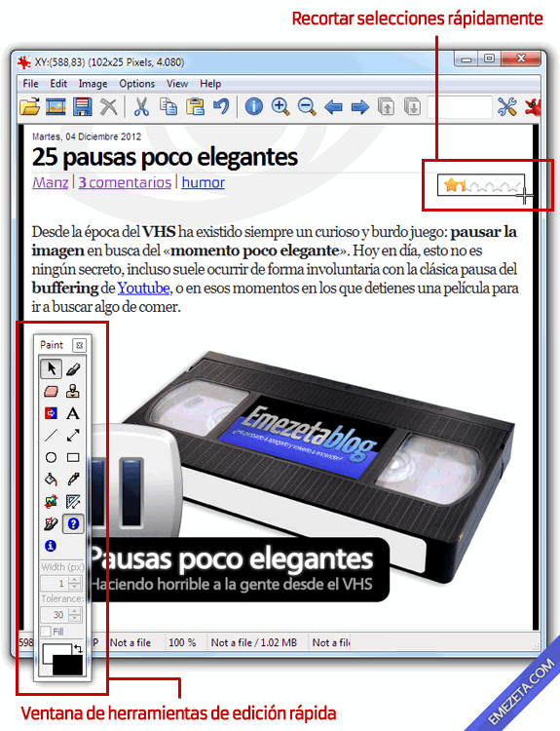Image resolution: width=560 pixels, height=731 pixels.
Task: Open a file with the folder icon
Action: coord(30,107)
